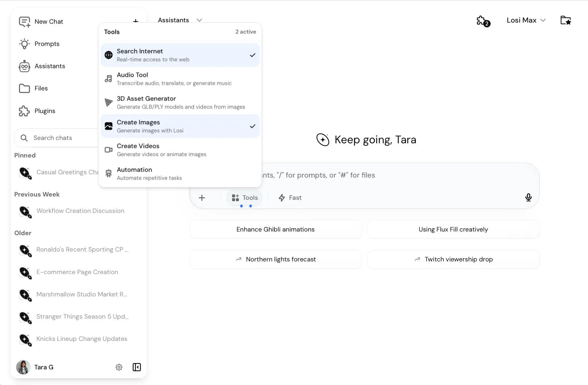Open Workflow Creation Discussion chat

pos(80,211)
